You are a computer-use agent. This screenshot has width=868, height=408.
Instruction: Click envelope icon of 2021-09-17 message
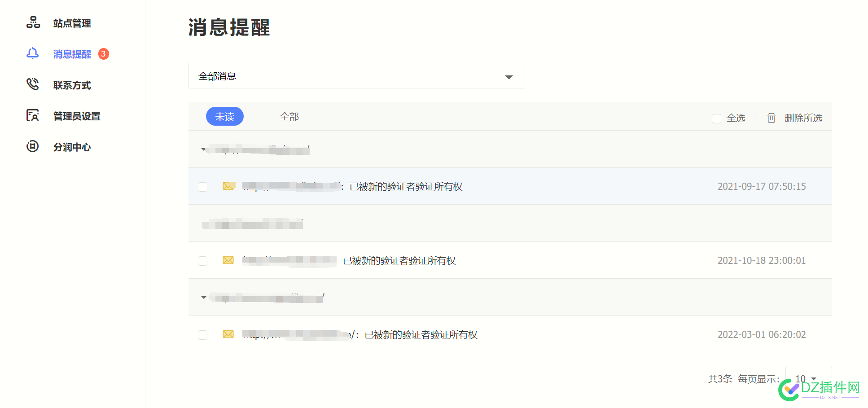point(229,186)
